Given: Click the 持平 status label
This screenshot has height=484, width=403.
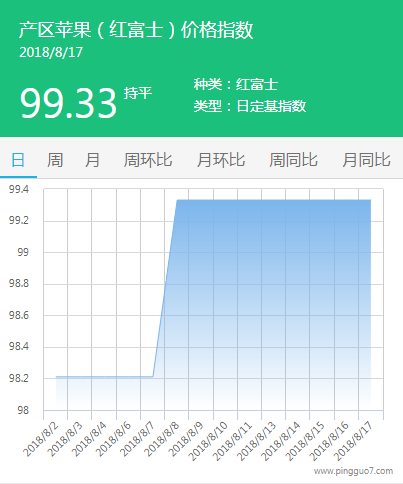Looking at the screenshot, I should [x=138, y=93].
